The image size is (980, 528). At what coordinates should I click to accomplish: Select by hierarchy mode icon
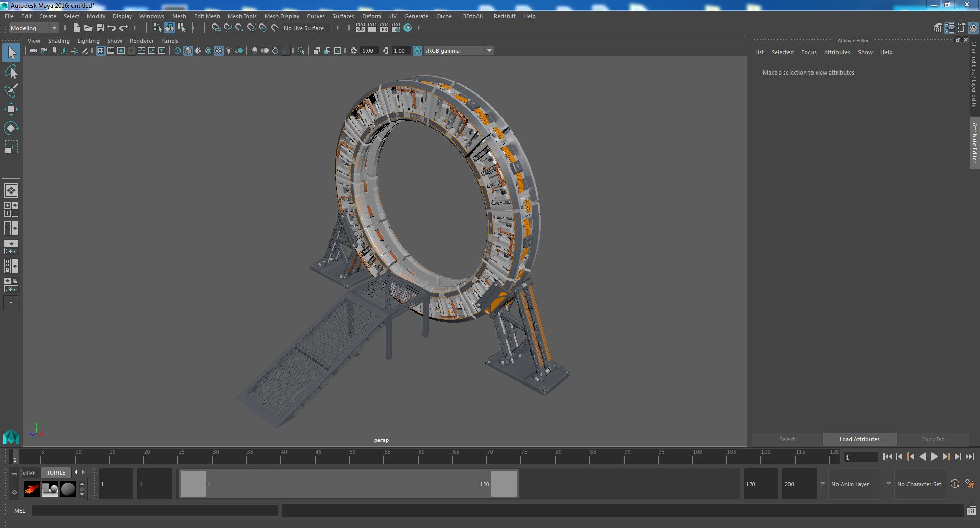pyautogui.click(x=158, y=28)
